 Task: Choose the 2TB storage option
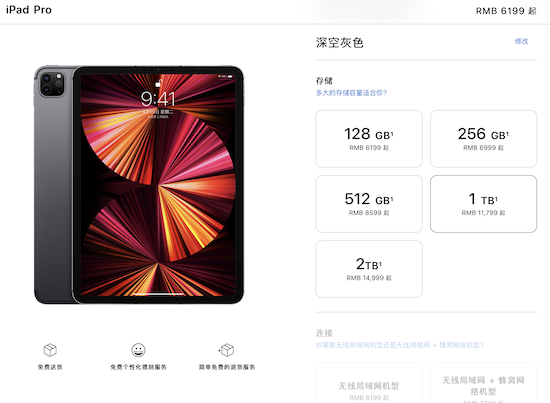pyautogui.click(x=369, y=269)
